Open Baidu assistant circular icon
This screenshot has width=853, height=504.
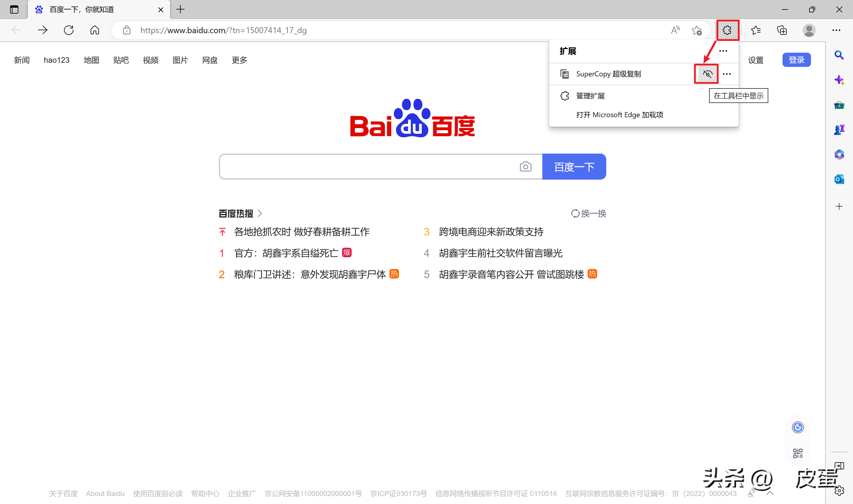click(x=798, y=427)
